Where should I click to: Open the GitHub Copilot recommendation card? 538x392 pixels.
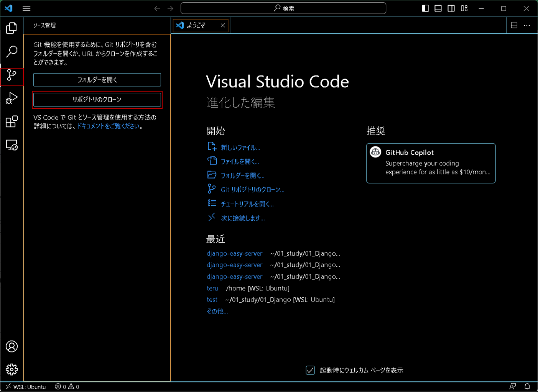click(431, 163)
